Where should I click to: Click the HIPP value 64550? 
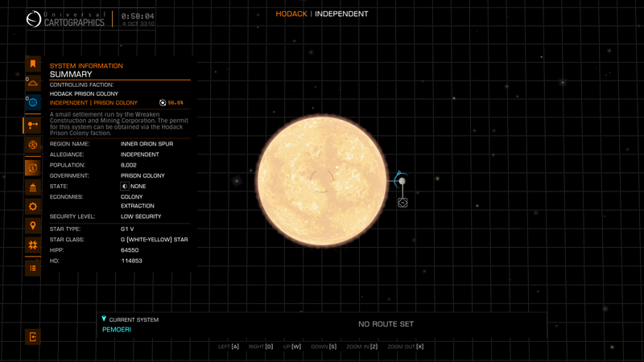130,250
